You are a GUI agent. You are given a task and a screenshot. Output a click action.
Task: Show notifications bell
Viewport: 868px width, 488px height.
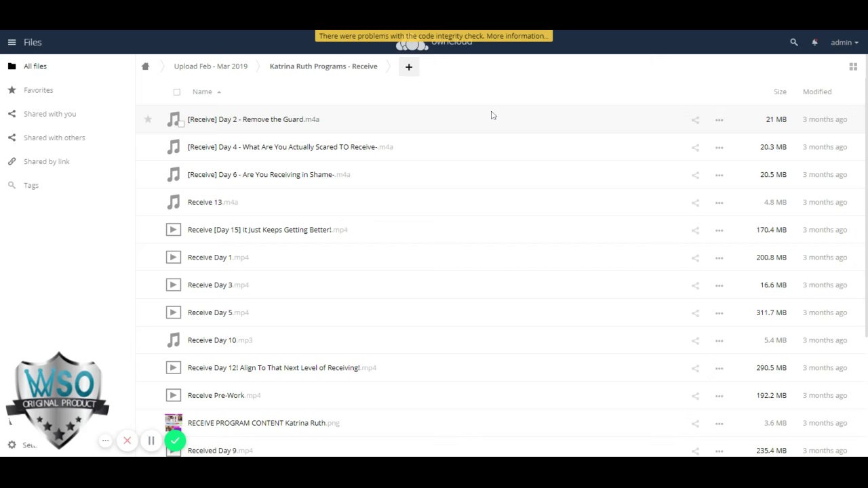814,42
